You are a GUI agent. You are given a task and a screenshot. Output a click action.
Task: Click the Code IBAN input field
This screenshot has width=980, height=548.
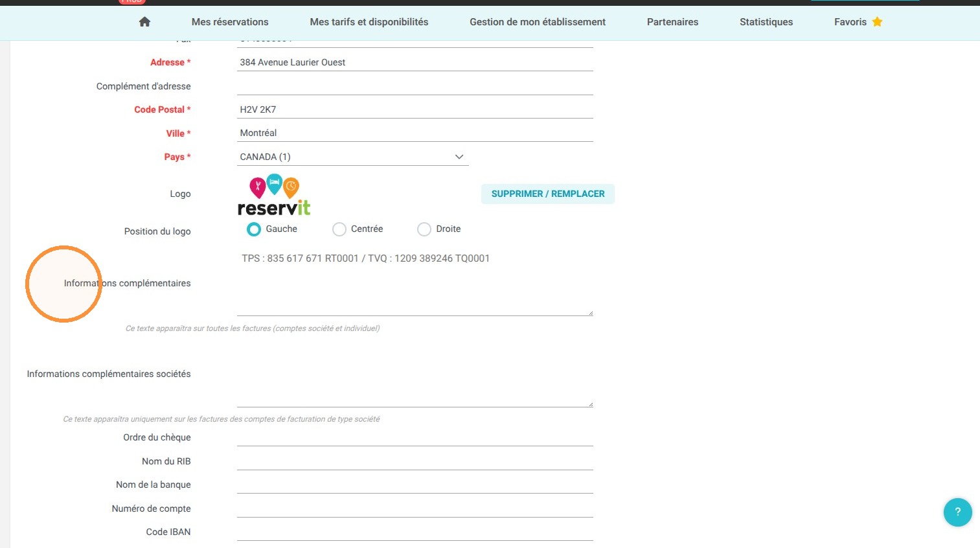[415, 532]
